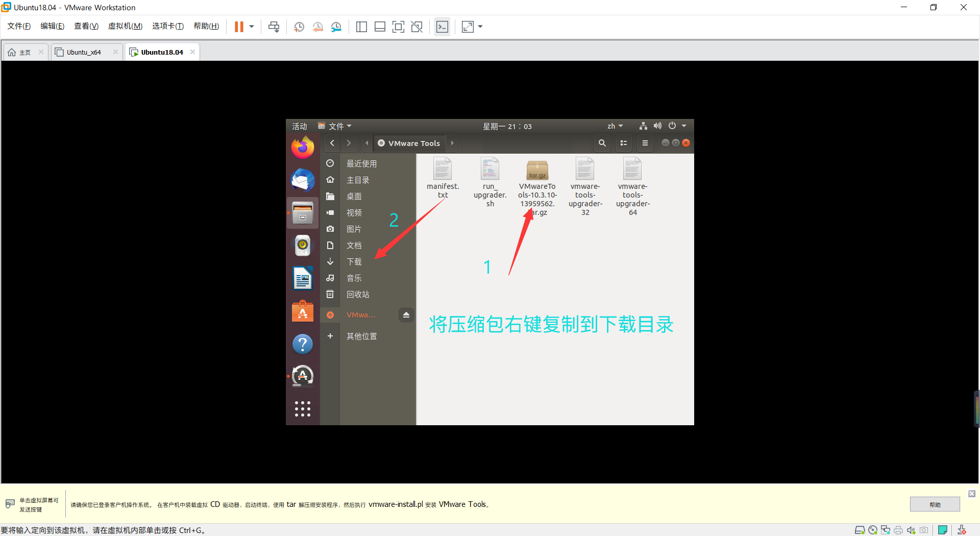
Task: Click the network icon in Ubuntu top bar
Action: tap(643, 126)
